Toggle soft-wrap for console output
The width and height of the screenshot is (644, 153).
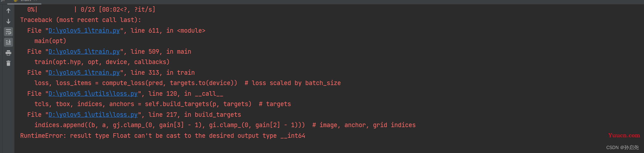point(8,32)
